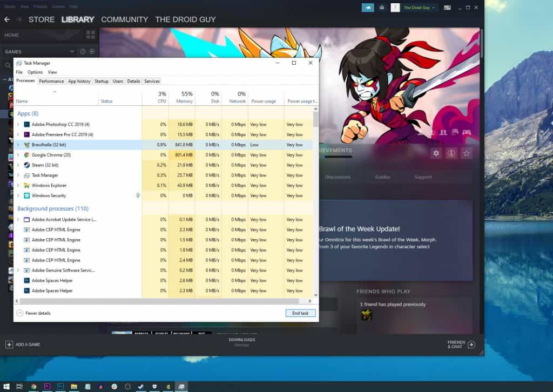Switch to Steam from the taskbar
Viewport: 553px width, 392px height.
click(141, 387)
